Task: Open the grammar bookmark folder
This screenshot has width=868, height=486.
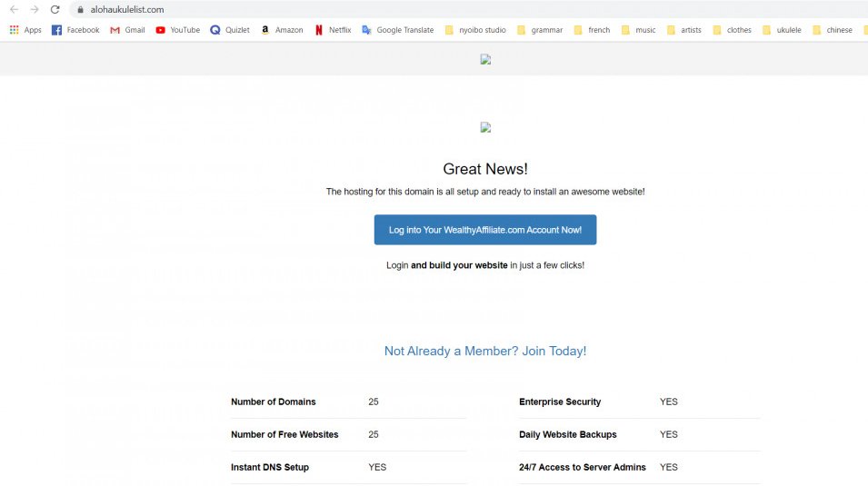Action: coord(540,30)
